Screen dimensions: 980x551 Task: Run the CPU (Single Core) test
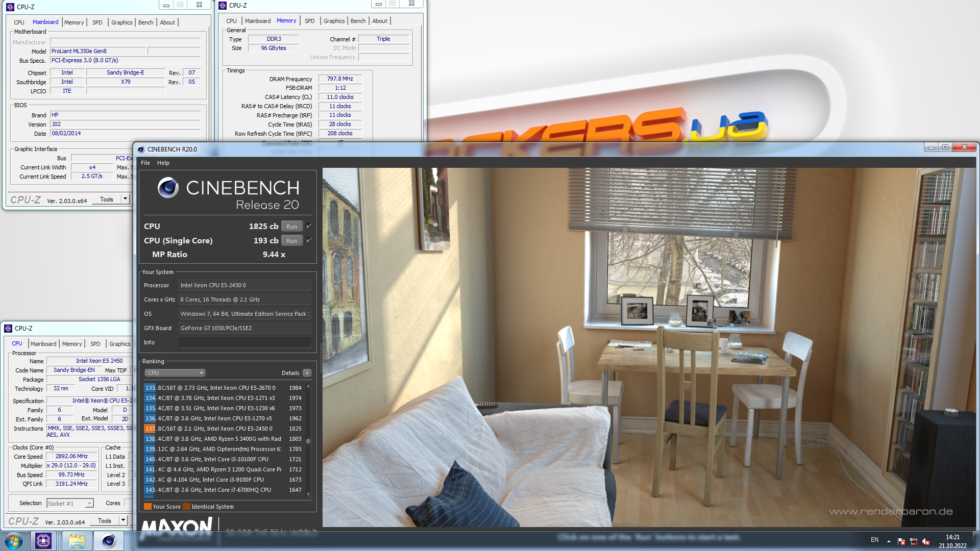click(x=291, y=240)
